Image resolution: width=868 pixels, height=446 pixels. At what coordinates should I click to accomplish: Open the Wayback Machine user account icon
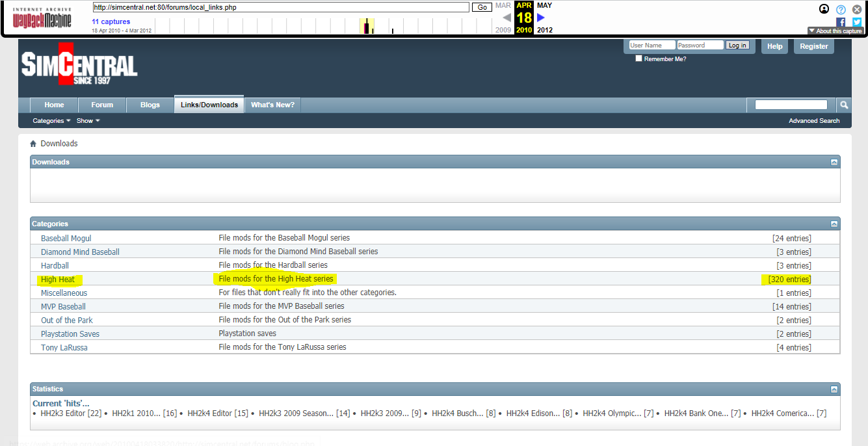824,9
